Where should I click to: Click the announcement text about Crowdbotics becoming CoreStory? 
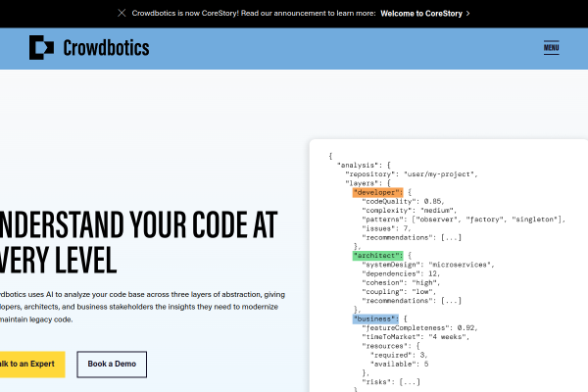coord(254,13)
